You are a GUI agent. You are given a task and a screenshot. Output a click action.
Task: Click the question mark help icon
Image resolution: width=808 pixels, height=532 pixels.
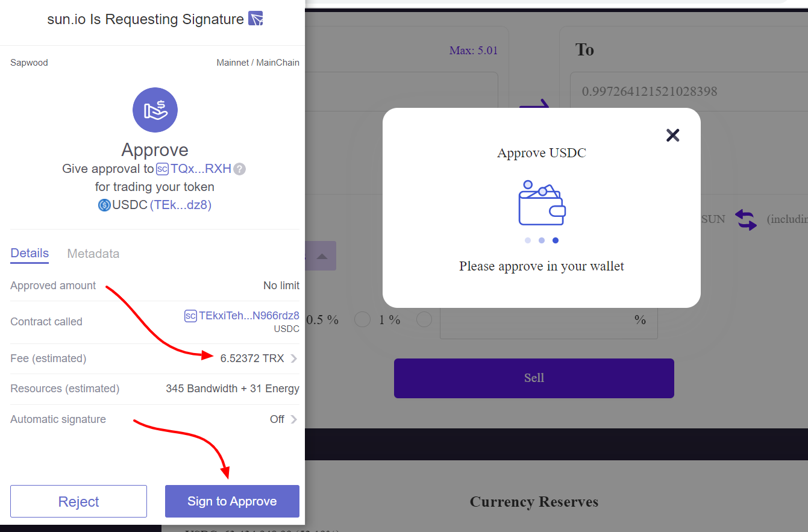coord(240,169)
